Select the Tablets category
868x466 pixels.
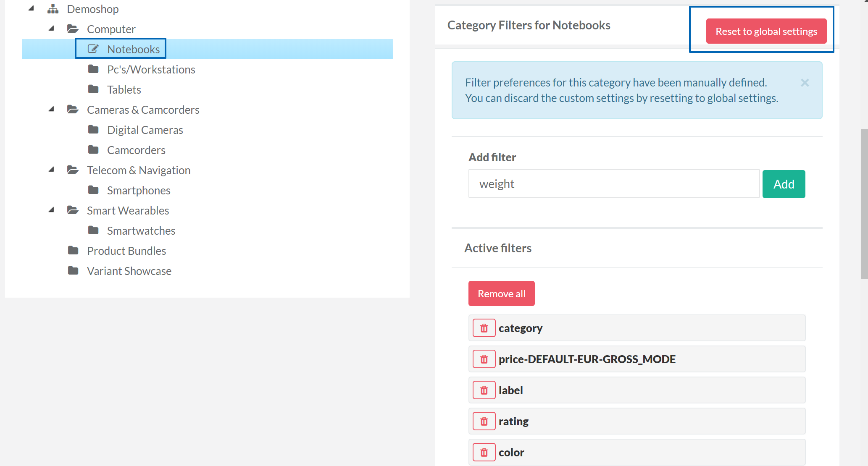[124, 89]
